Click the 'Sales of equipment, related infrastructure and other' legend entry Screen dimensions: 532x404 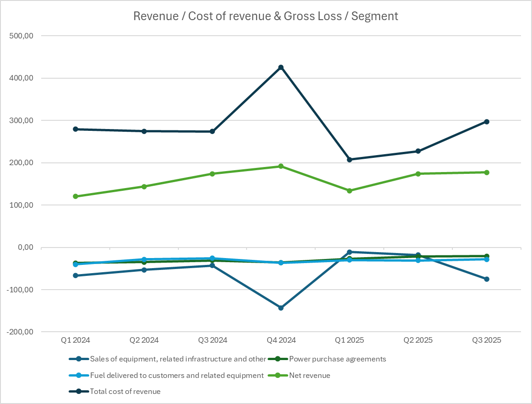tap(177, 359)
